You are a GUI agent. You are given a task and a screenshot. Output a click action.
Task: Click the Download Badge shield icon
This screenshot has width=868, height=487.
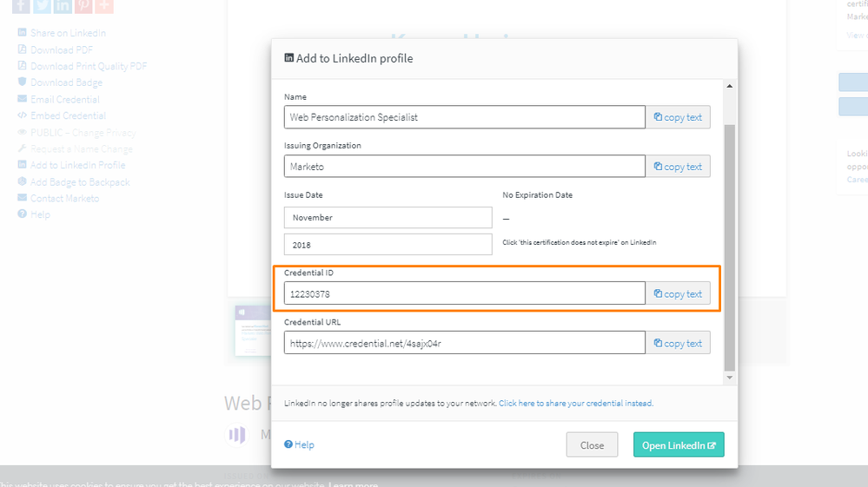click(22, 82)
